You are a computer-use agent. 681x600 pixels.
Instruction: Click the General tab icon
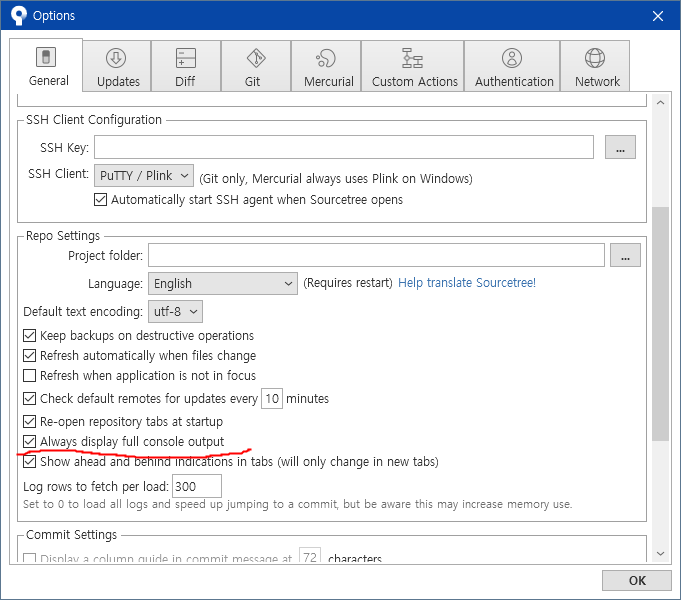[46, 57]
